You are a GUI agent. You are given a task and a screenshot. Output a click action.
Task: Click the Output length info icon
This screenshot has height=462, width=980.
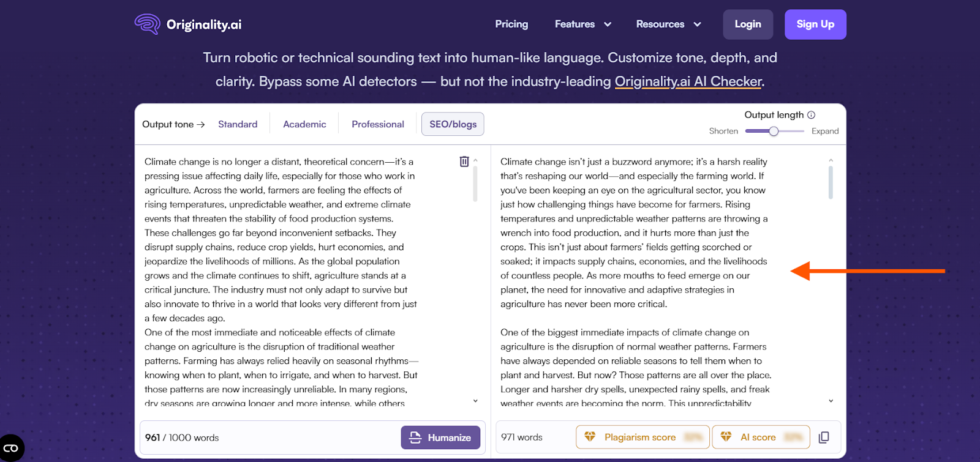[811, 115]
